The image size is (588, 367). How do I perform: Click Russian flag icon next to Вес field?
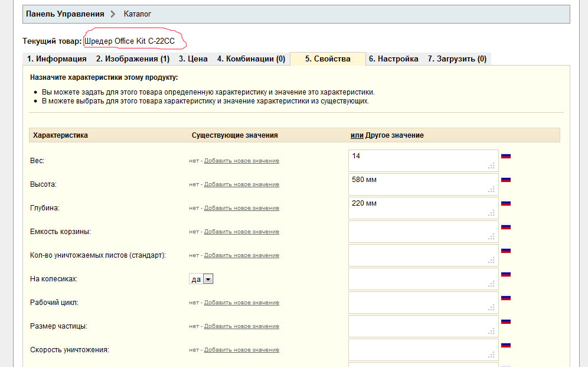click(x=505, y=156)
